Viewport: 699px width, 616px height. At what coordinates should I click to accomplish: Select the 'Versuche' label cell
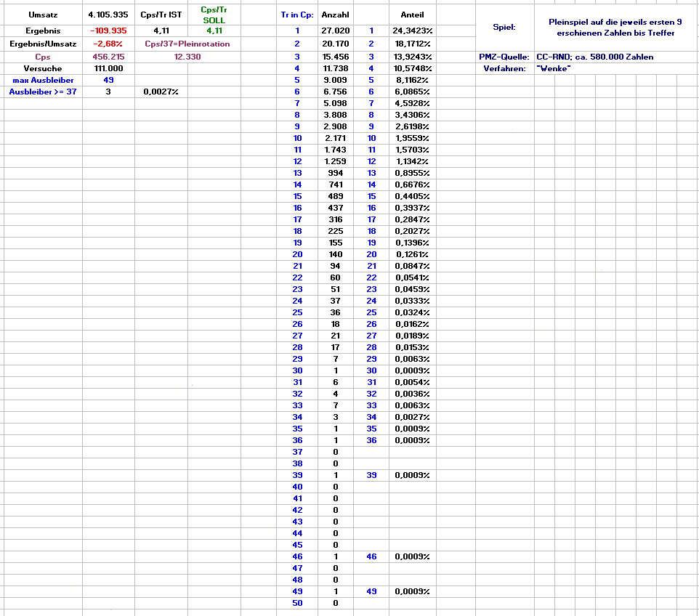[x=43, y=68]
